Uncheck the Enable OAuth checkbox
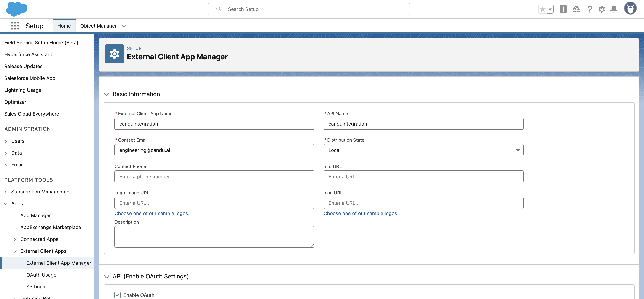Image resolution: width=644 pixels, height=299 pixels. click(x=118, y=295)
